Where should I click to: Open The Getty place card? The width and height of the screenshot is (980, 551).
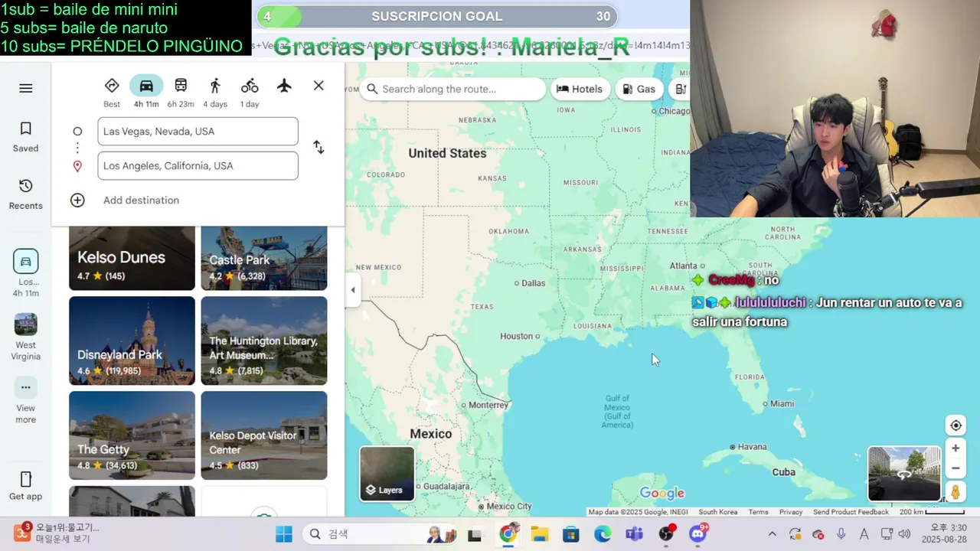pyautogui.click(x=132, y=435)
